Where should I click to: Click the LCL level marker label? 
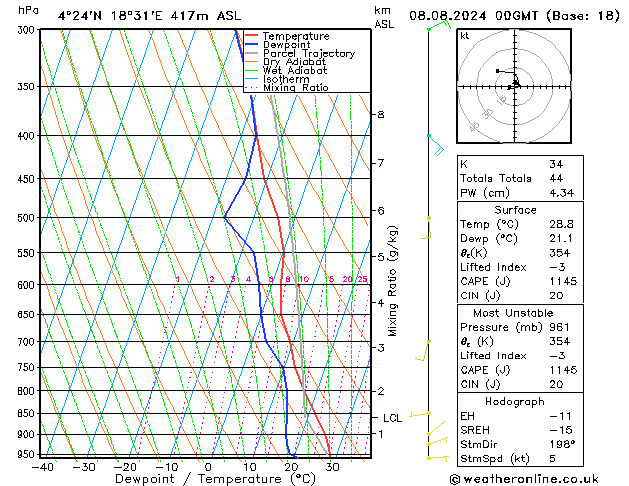(392, 418)
